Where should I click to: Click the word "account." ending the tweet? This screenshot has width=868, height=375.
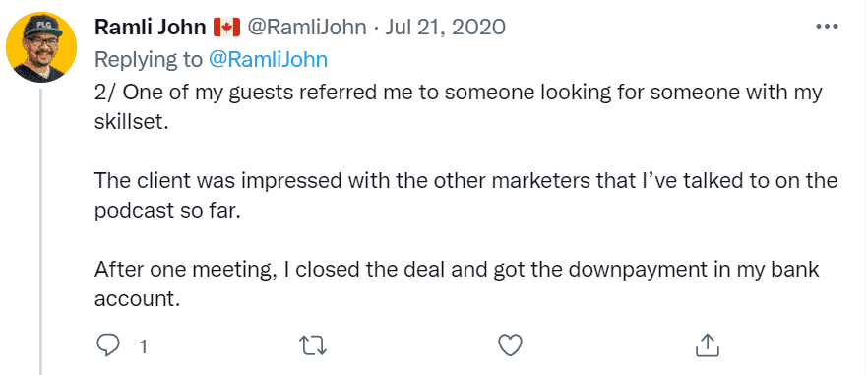pos(138,299)
